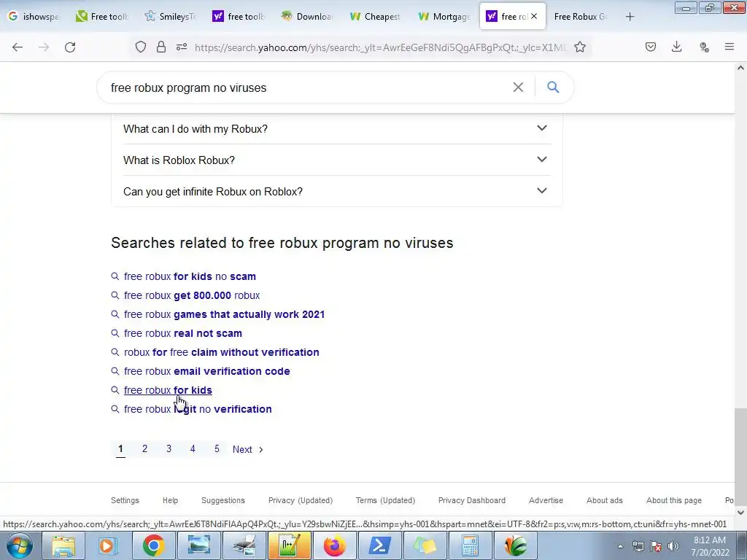Open site permissions icon in address bar
Image resolution: width=747 pixels, height=560 pixels.
click(182, 47)
